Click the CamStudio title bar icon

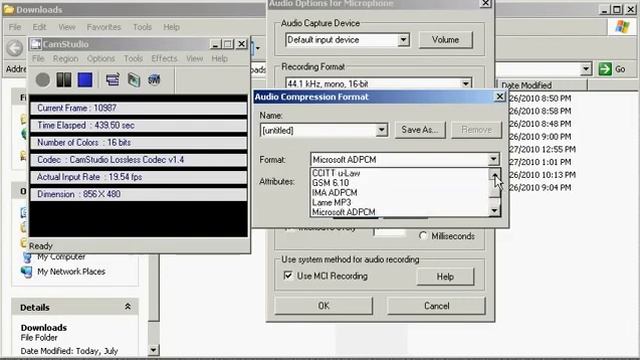(36, 44)
